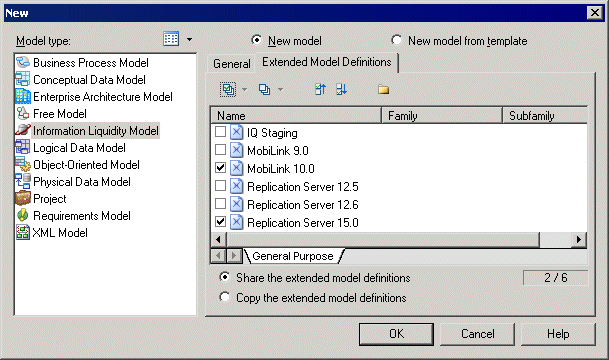This screenshot has height=360, width=609.
Task: Click the MobiLink 9.0 file icon
Action: click(x=236, y=150)
